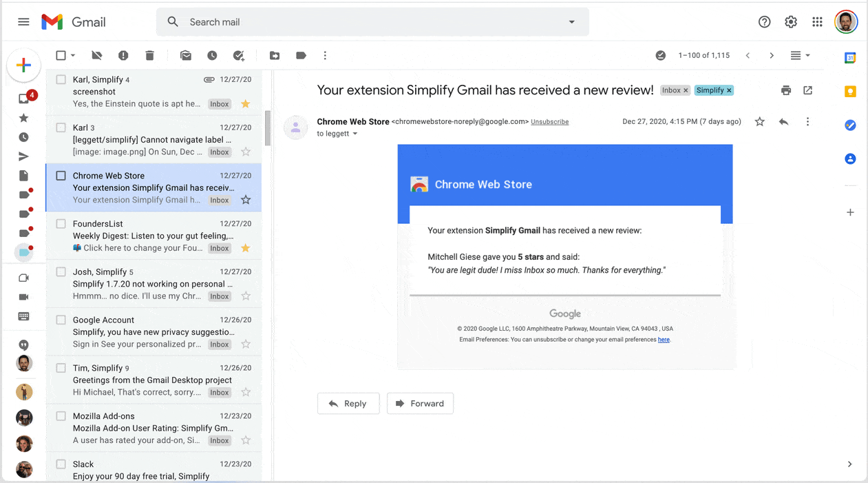Tick the select-all checkbox in the toolbar
868x483 pixels.
tap(61, 55)
